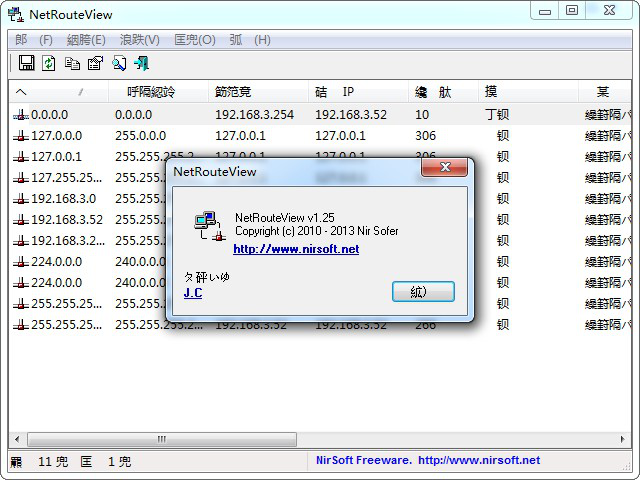The width and height of the screenshot is (640, 480).
Task: Click the metric value 306 in 127.0.0.0 row
Action: coord(425,136)
